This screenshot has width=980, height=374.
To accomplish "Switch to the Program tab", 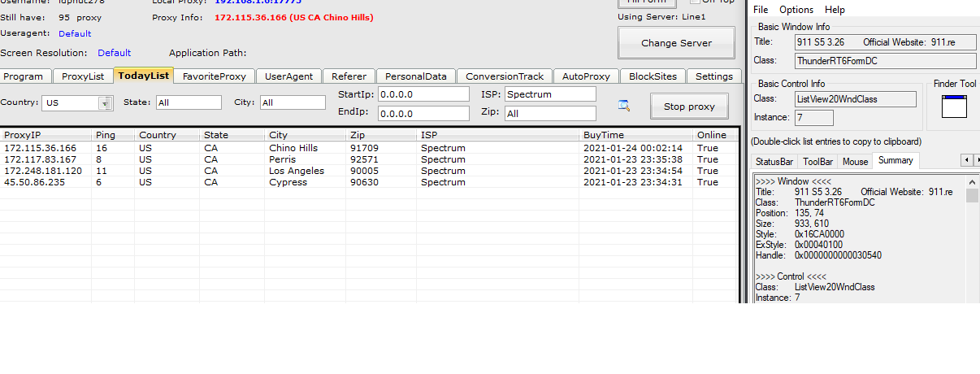I will click(x=24, y=76).
